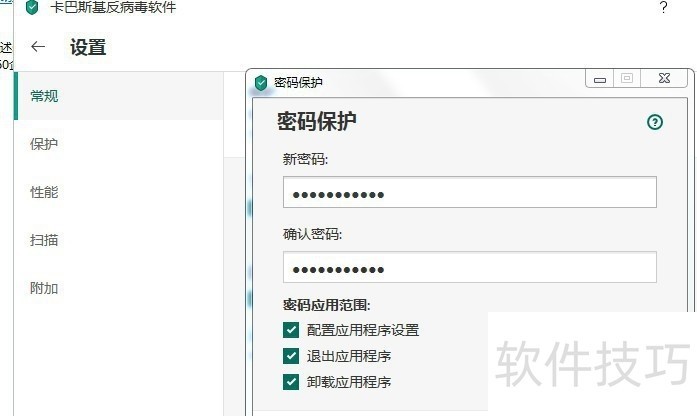The width and height of the screenshot is (697, 416).
Task: Click the 设置 page title
Action: 88,47
